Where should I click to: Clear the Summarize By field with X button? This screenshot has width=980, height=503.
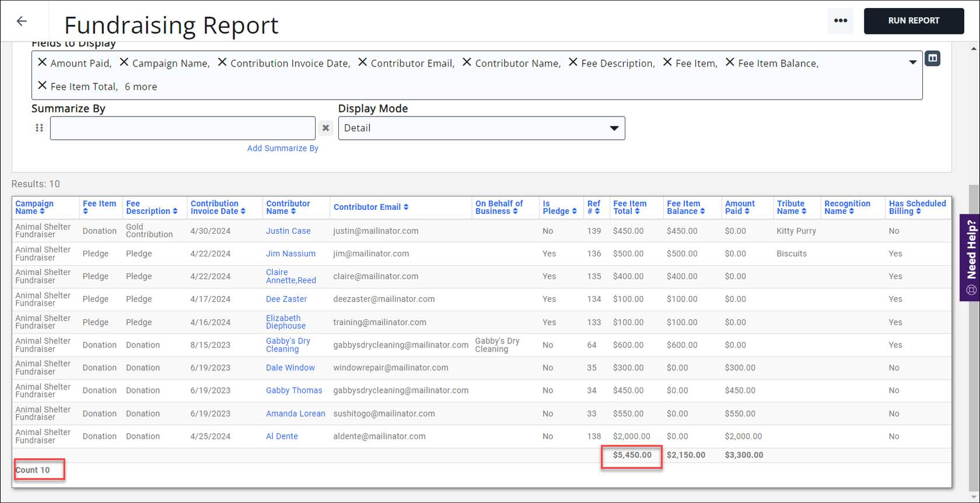click(x=325, y=128)
